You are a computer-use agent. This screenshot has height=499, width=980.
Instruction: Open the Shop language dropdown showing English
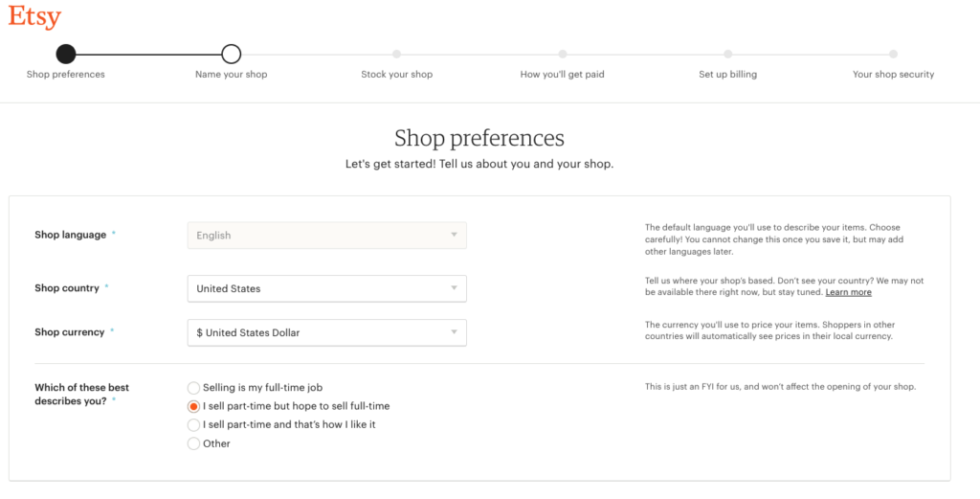point(327,235)
